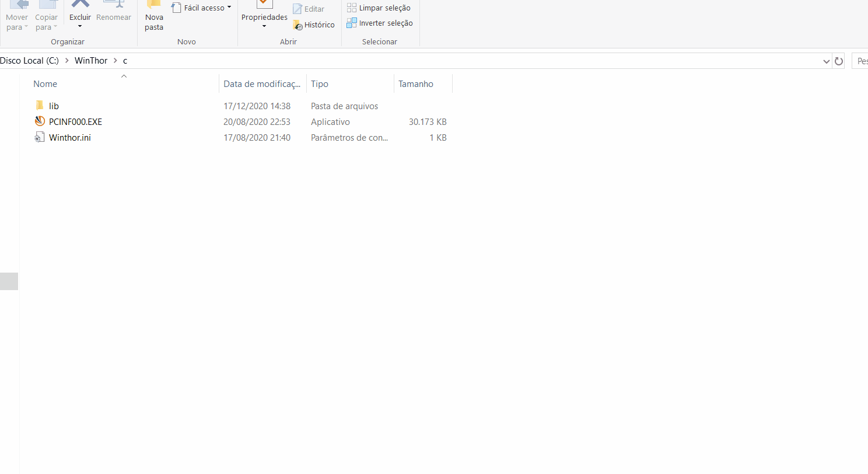Create a folder with Nova pasta
Image resolution: width=868 pixels, height=474 pixels.
click(154, 16)
